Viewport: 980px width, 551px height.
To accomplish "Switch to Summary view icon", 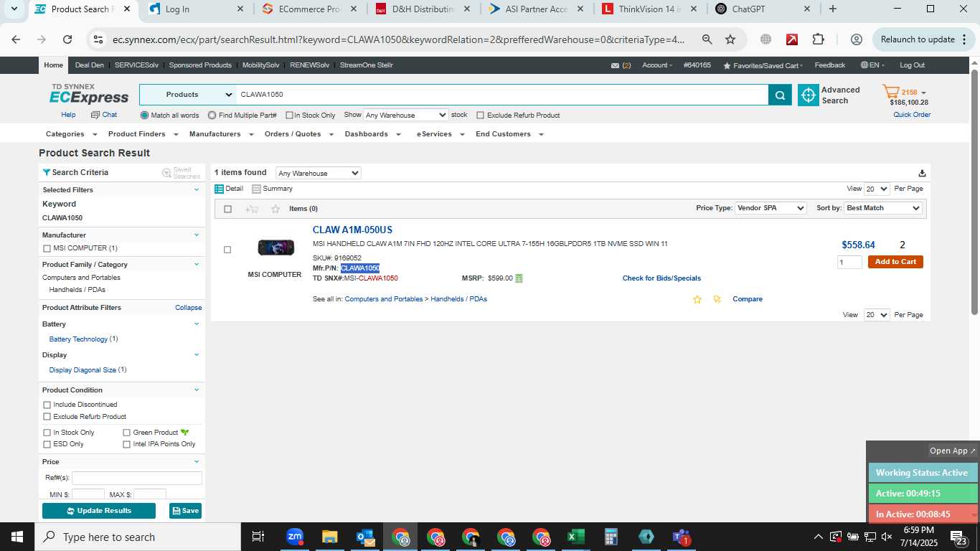I will (256, 189).
